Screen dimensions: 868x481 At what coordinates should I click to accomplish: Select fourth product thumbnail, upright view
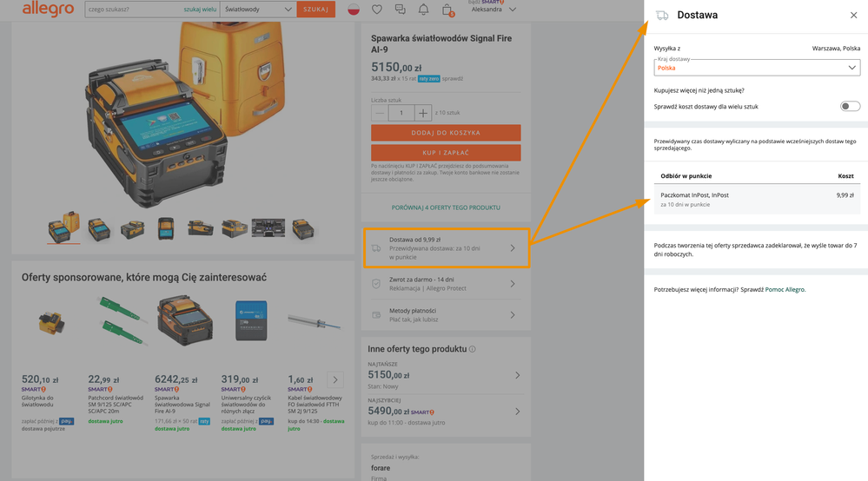[165, 228]
